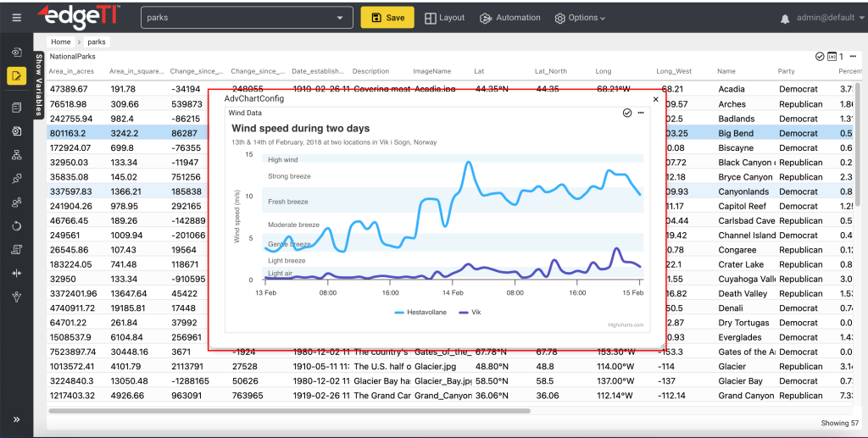Toggle the Hestavollane series in chart legend
Viewport: 868px width, 438px height.
click(420, 313)
